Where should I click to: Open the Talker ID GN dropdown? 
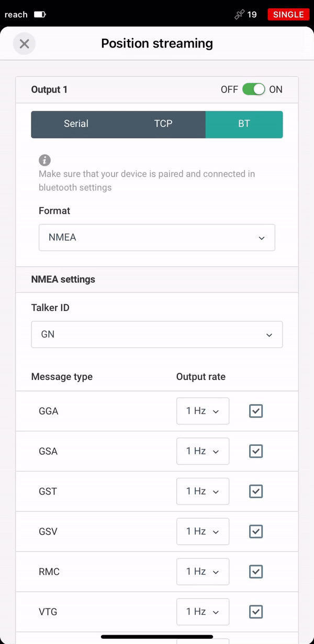(157, 334)
